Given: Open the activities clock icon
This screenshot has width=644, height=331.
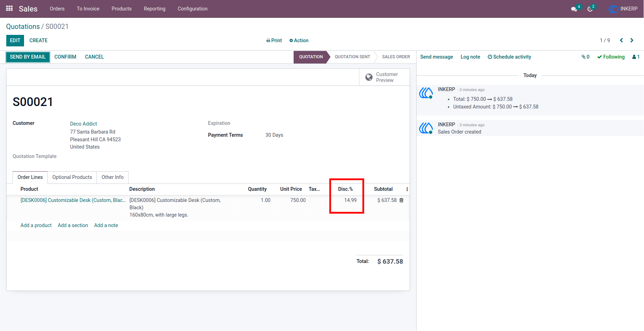Looking at the screenshot, I should point(590,9).
